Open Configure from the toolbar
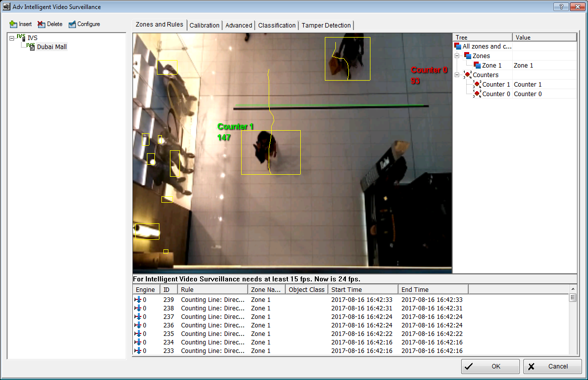 click(x=72, y=24)
